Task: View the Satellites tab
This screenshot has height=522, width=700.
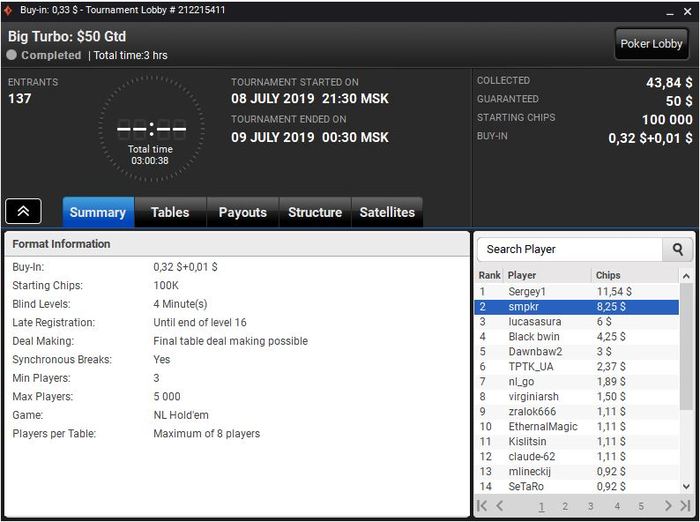Action: tap(387, 212)
